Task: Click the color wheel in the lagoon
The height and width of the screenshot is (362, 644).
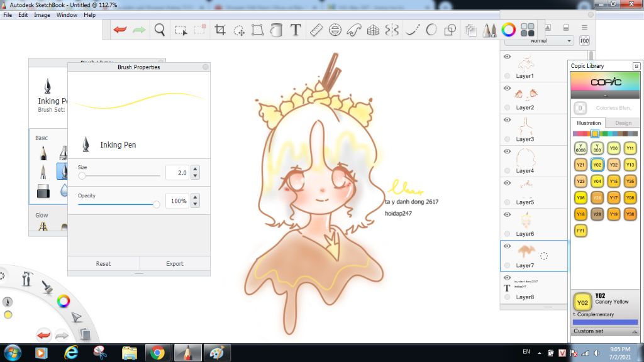Action: pos(64,301)
